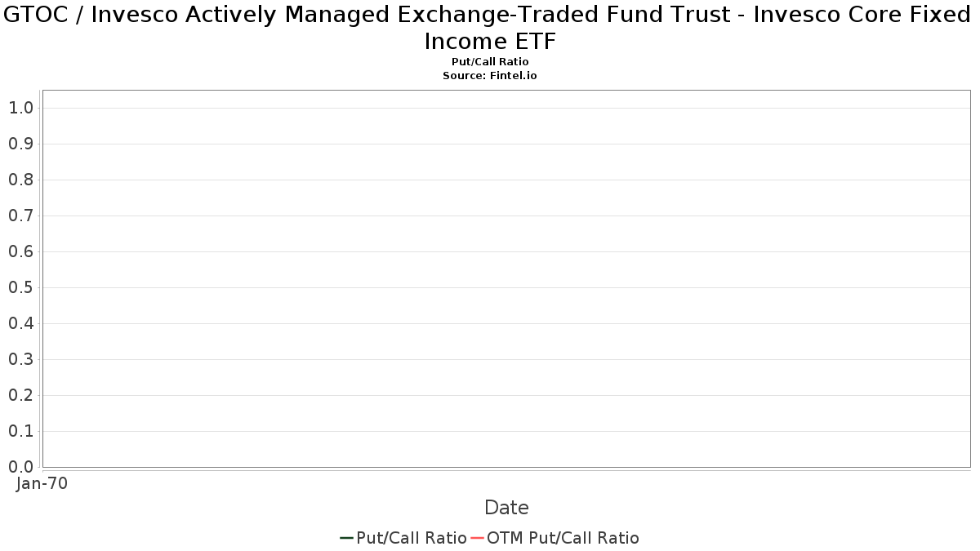Click the Jan-70 x-axis tick label
The width and height of the screenshot is (980, 551).
point(42,483)
